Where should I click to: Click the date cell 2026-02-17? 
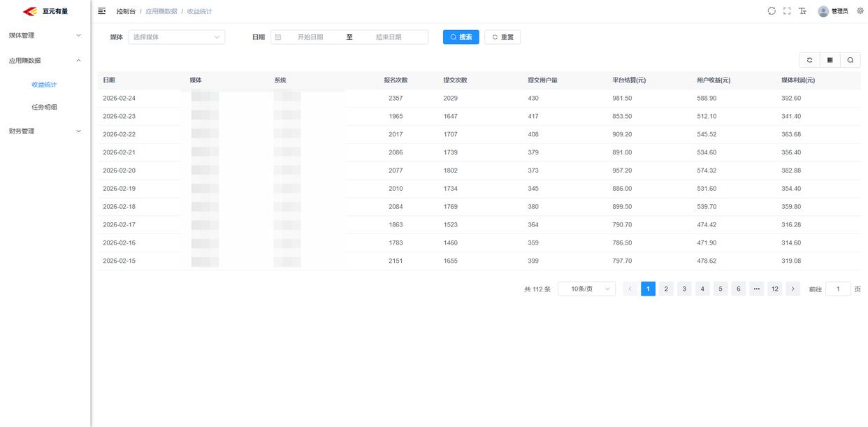coord(119,225)
